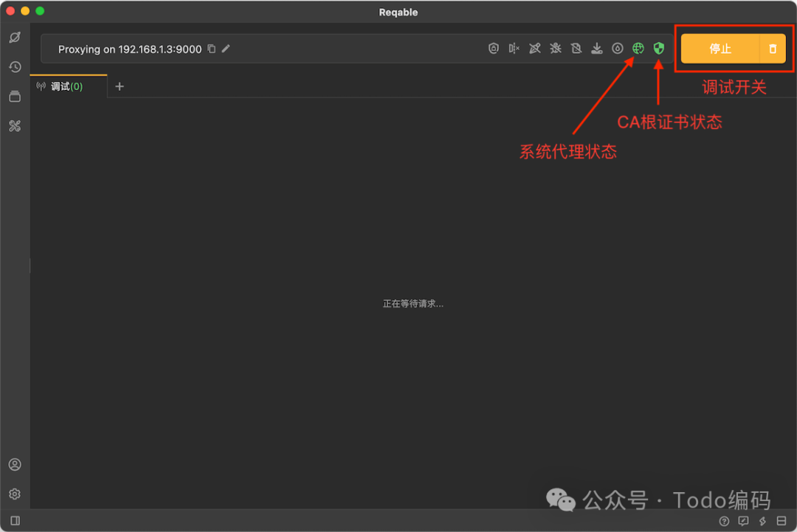This screenshot has width=797, height=532.
Task: Open the planet debug icon in sidebar
Action: 15,37
